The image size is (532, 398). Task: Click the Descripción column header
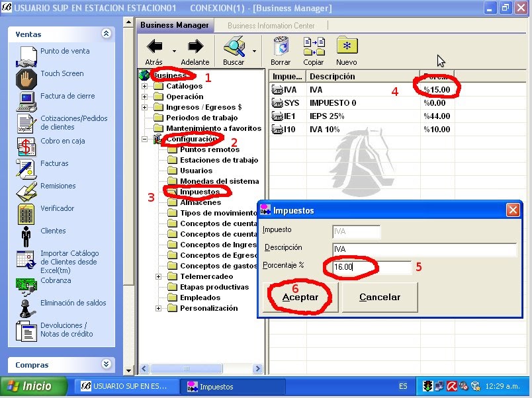click(363, 76)
